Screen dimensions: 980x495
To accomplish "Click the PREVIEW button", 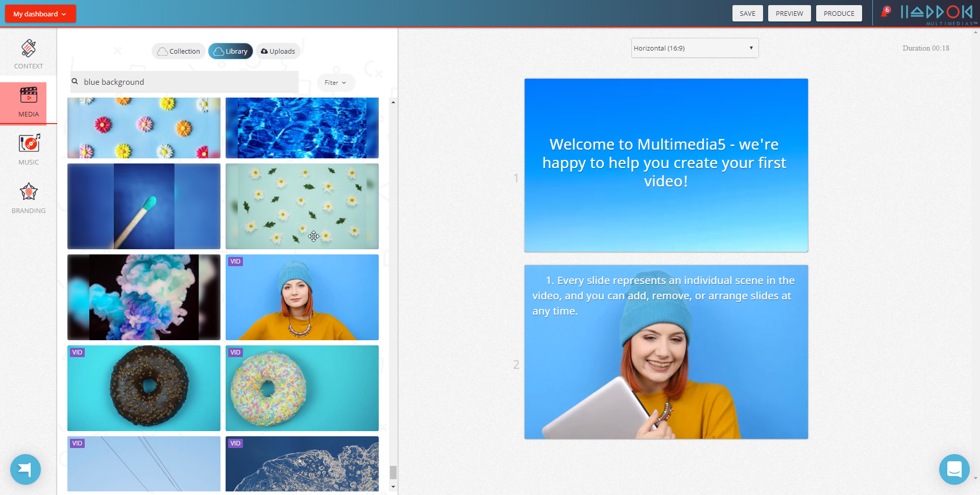I will tap(789, 13).
